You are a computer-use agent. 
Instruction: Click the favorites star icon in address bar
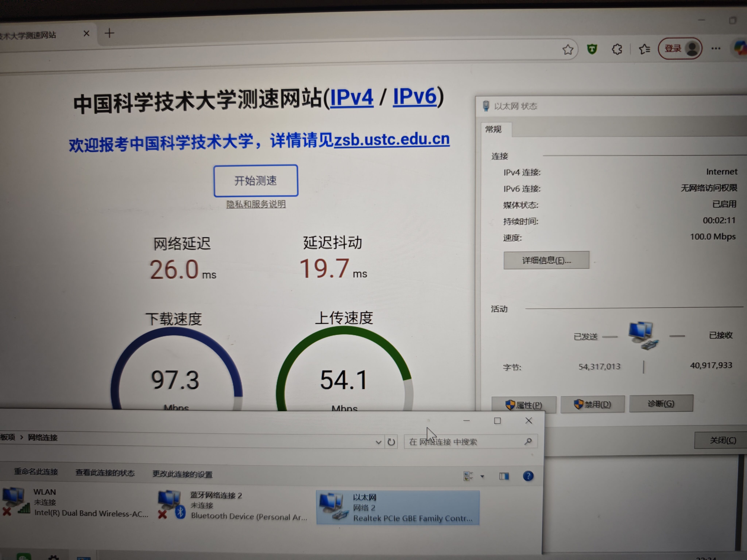click(568, 50)
